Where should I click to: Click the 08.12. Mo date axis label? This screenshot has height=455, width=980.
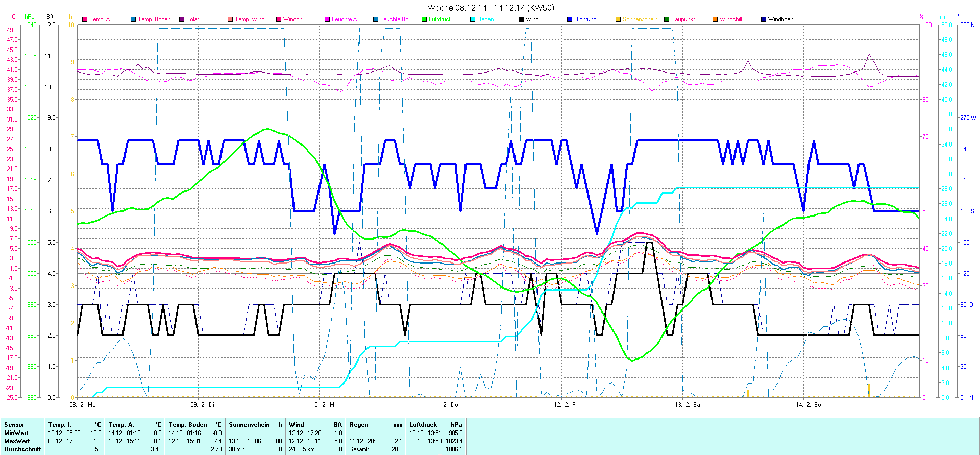(x=83, y=405)
